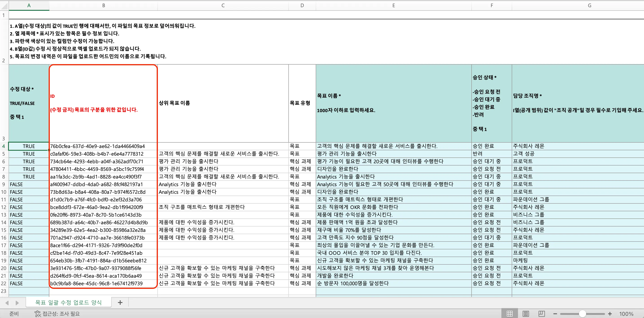Go to previous sheet arrow
644x318 pixels.
point(7,303)
